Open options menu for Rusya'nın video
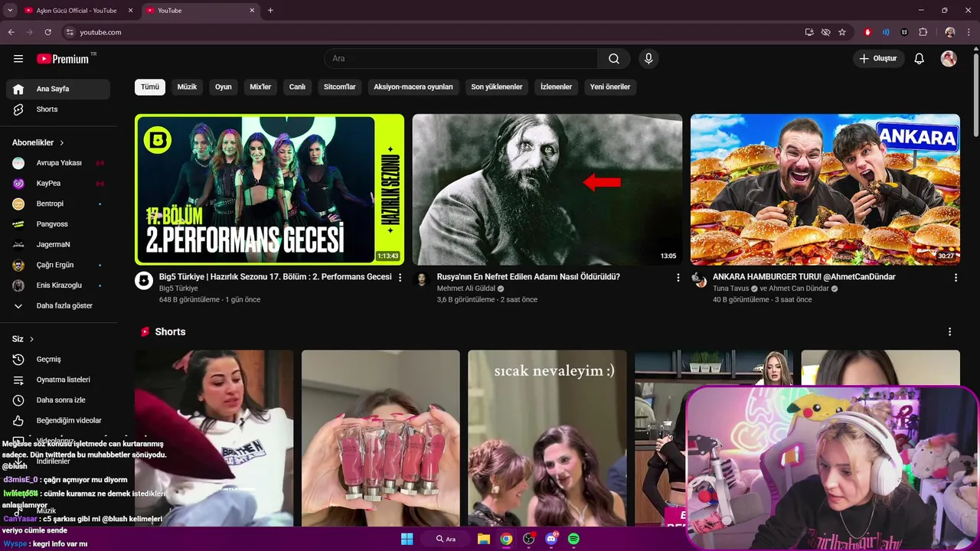This screenshot has width=980, height=551. 678,278
